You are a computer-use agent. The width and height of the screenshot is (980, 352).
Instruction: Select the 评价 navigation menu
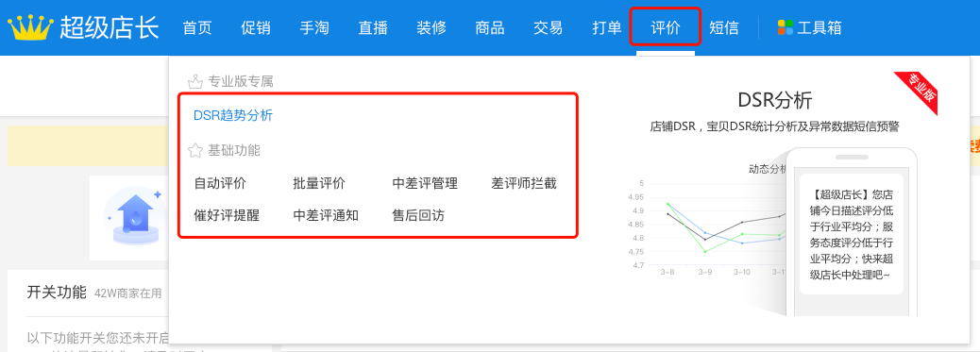tap(665, 27)
